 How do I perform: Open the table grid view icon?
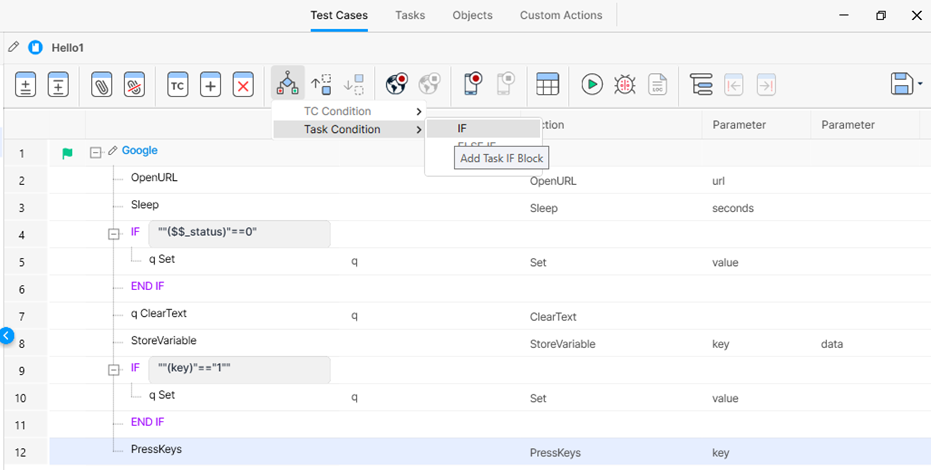[x=547, y=85]
